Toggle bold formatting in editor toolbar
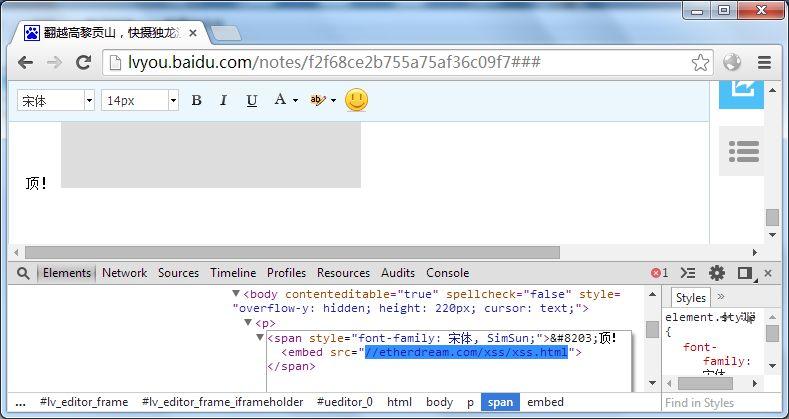Screen dimensions: 789x419 click(196, 101)
